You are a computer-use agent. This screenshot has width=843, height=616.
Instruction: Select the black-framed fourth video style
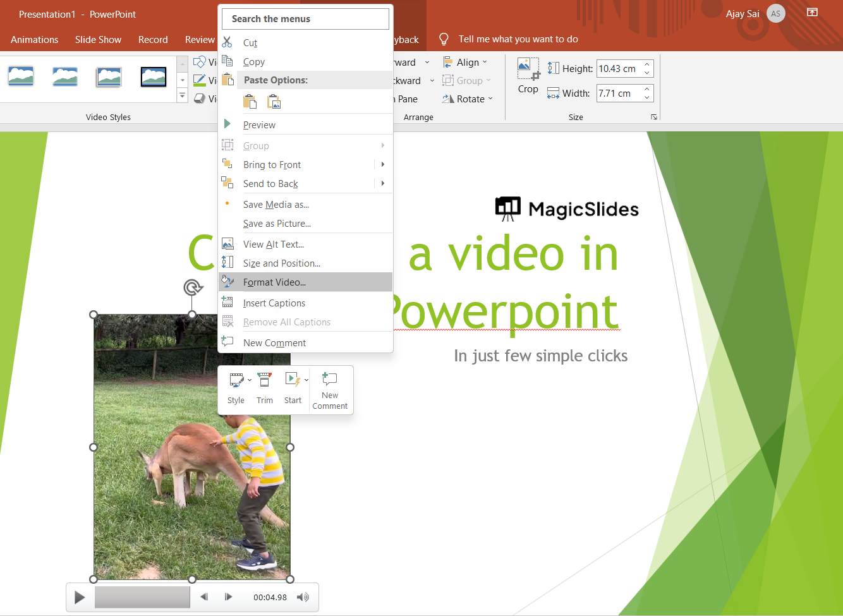pyautogui.click(x=154, y=76)
